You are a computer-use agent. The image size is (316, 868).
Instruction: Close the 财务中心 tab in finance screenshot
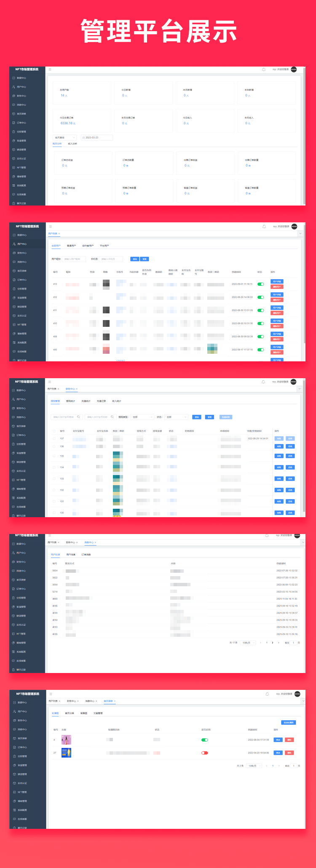(77, 389)
